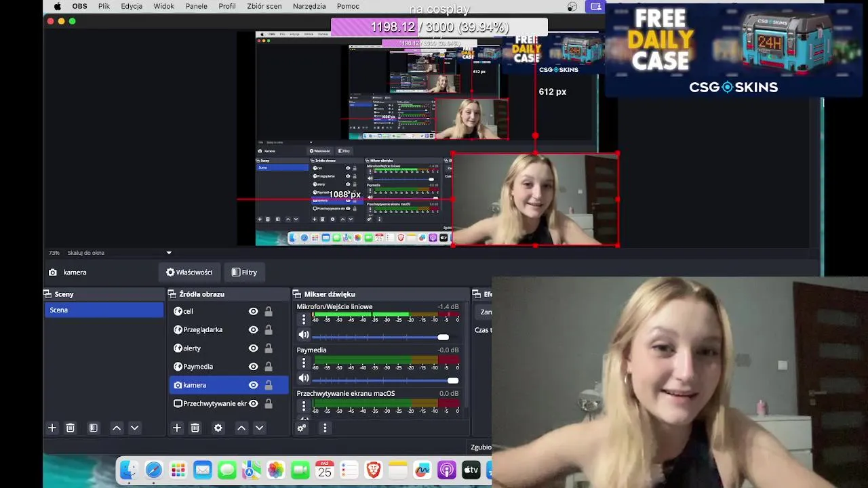Open the Calendar app showing 25 in the Dock
The height and width of the screenshot is (488, 868).
coord(325,470)
